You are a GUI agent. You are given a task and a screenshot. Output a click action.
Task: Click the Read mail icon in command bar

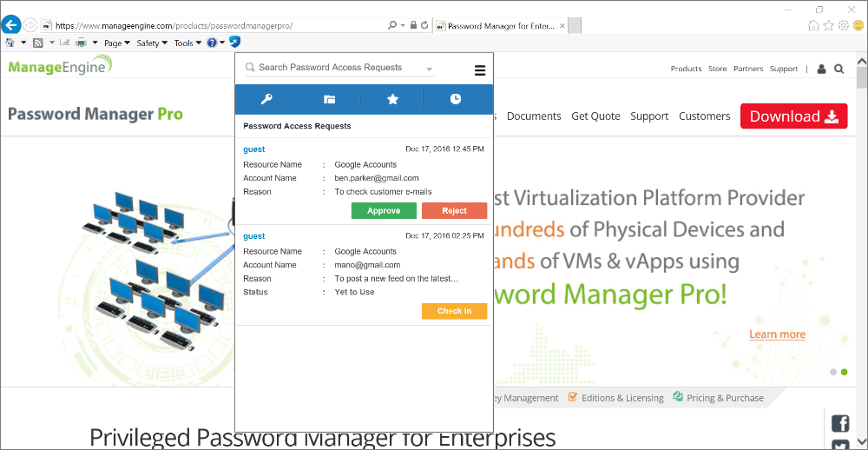64,43
